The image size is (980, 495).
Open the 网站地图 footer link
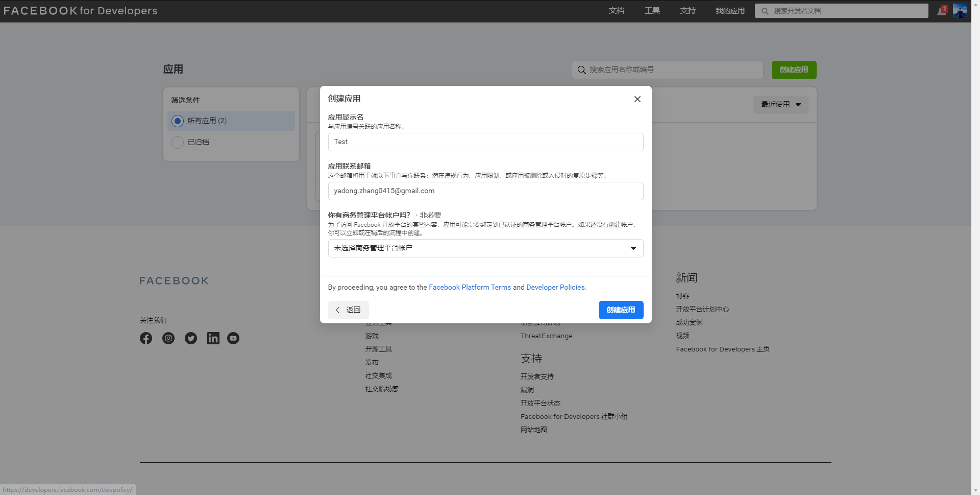533,430
